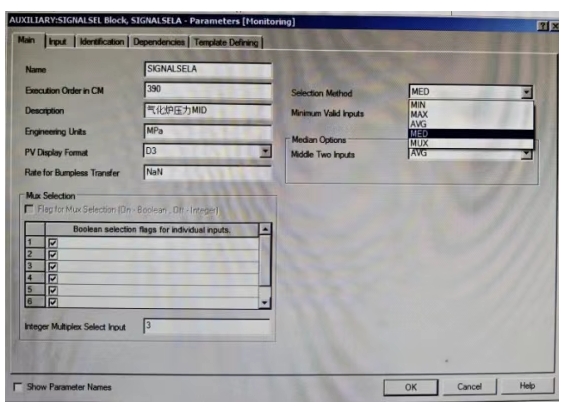The width and height of the screenshot is (565, 408).
Task: Toggle Show Parameter Names checkbox
Action: (18, 387)
